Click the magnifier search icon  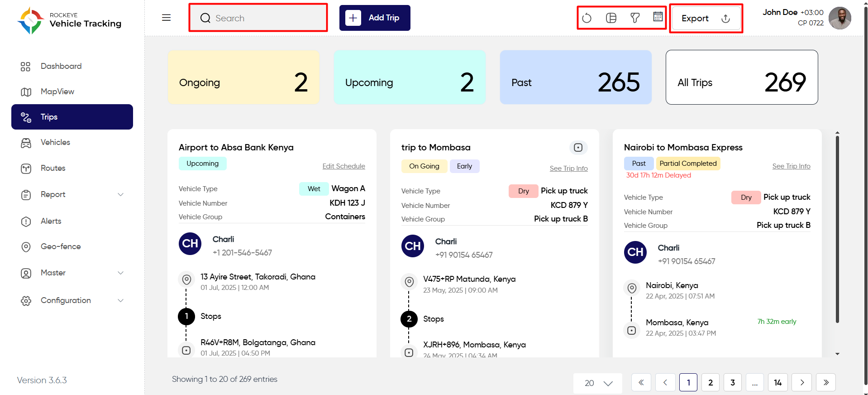pos(205,18)
